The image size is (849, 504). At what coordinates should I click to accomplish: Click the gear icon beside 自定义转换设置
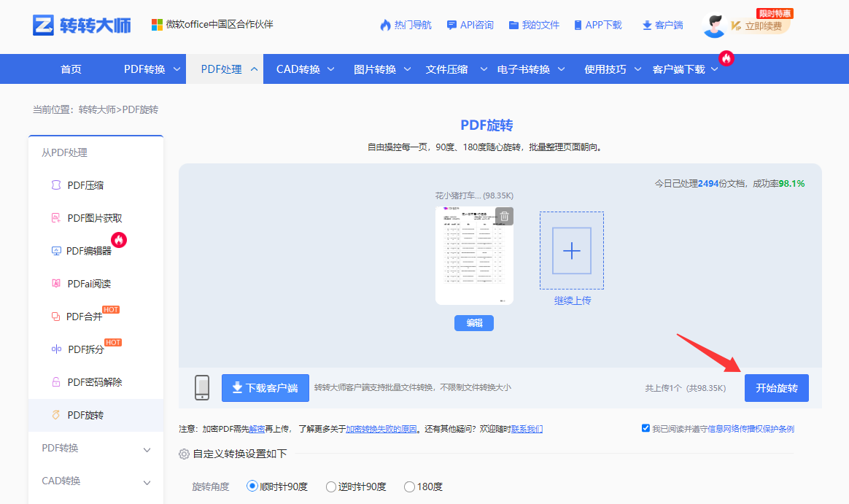click(x=184, y=454)
